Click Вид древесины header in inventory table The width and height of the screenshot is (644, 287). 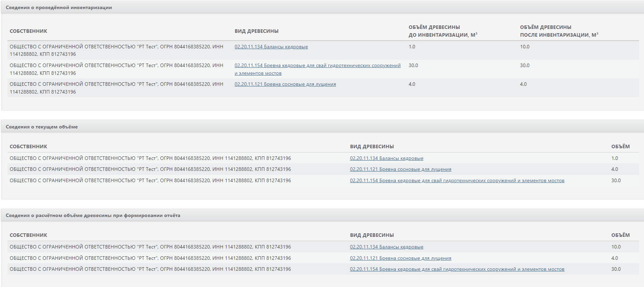(257, 31)
